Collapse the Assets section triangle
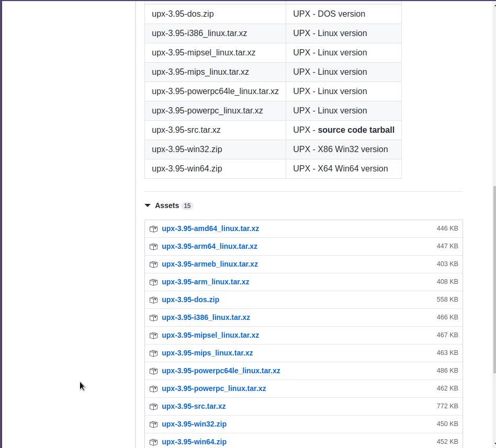The height and width of the screenshot is (448, 496). pyautogui.click(x=148, y=205)
